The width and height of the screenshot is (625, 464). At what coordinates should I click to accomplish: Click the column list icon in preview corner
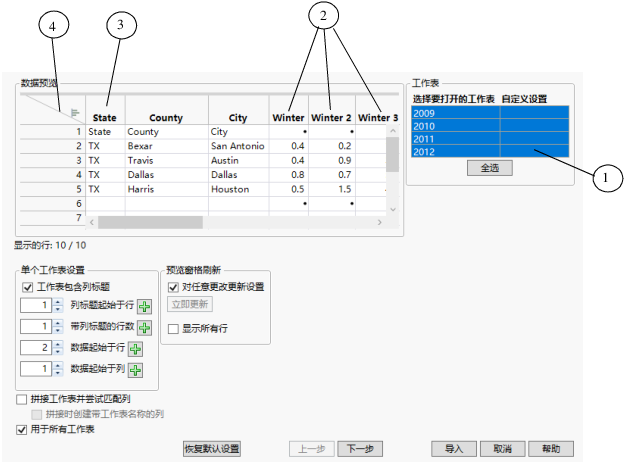coord(75,113)
